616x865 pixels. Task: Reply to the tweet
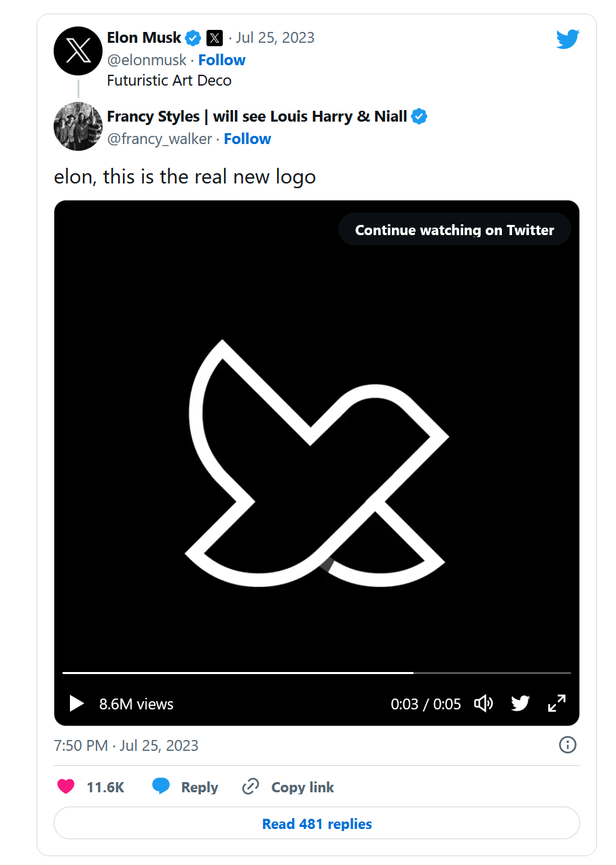(185, 787)
